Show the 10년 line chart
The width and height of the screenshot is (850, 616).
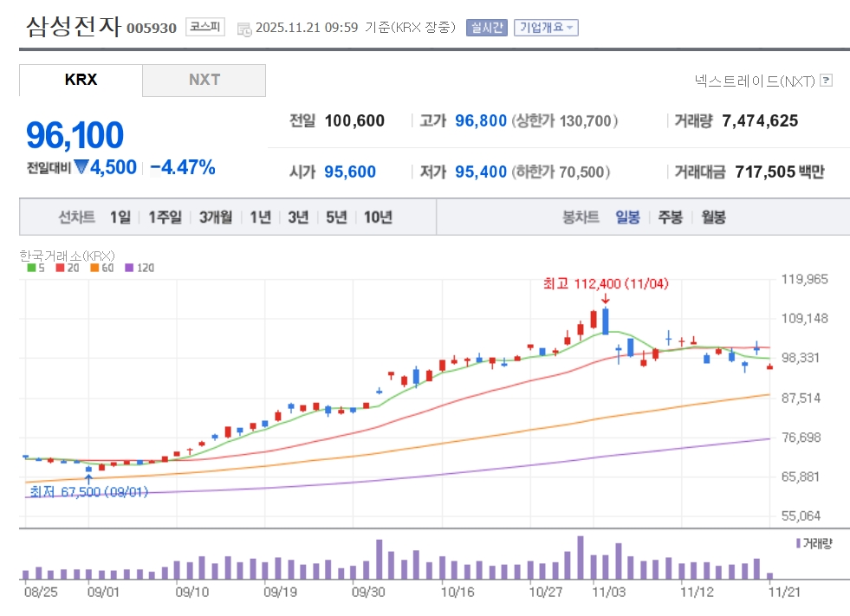tap(378, 217)
